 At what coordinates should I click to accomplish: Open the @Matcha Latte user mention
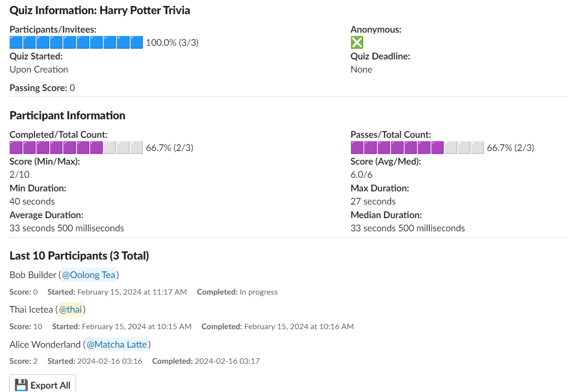117,345
